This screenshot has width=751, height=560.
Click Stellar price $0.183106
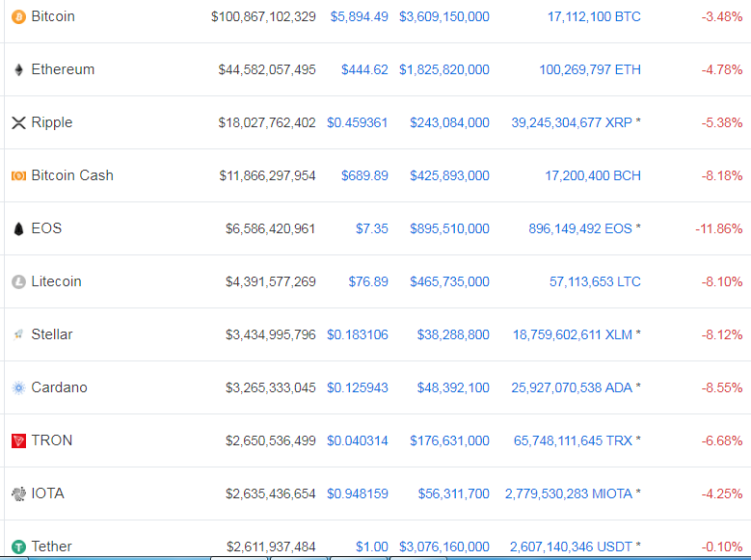(358, 334)
